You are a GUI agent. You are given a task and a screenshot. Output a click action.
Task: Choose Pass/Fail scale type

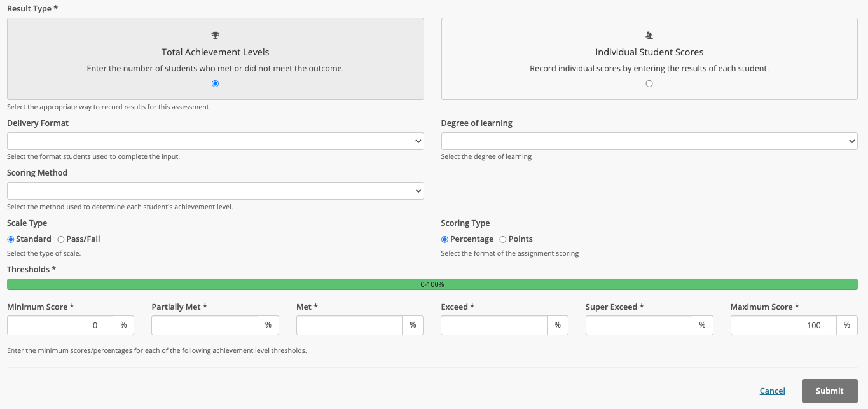pyautogui.click(x=61, y=239)
